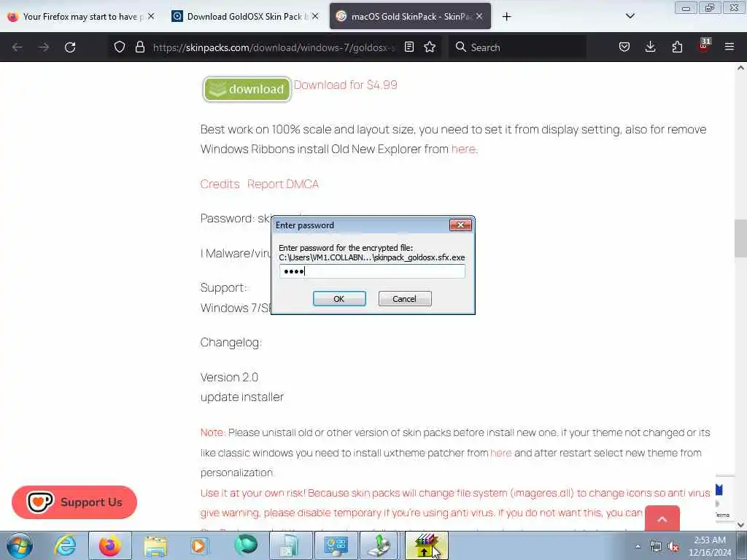This screenshot has height=560, width=747.
Task: Open the red extension badge showing 31
Action: click(704, 46)
